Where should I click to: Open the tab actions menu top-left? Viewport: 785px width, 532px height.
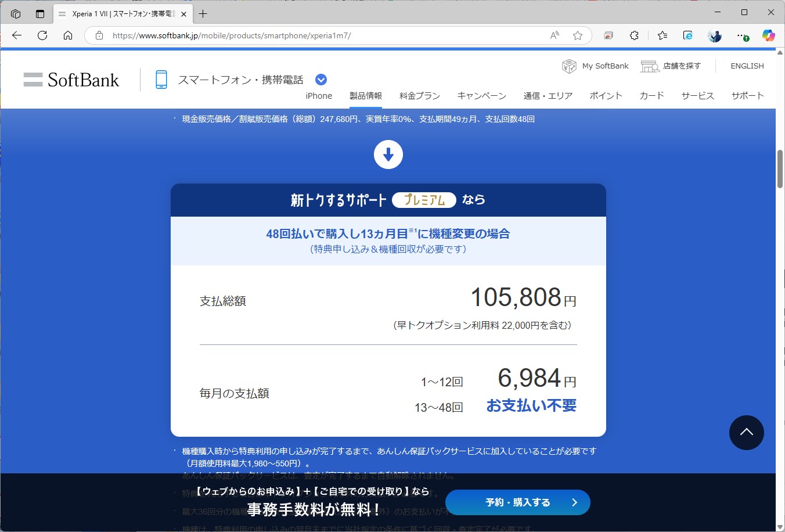coord(16,13)
